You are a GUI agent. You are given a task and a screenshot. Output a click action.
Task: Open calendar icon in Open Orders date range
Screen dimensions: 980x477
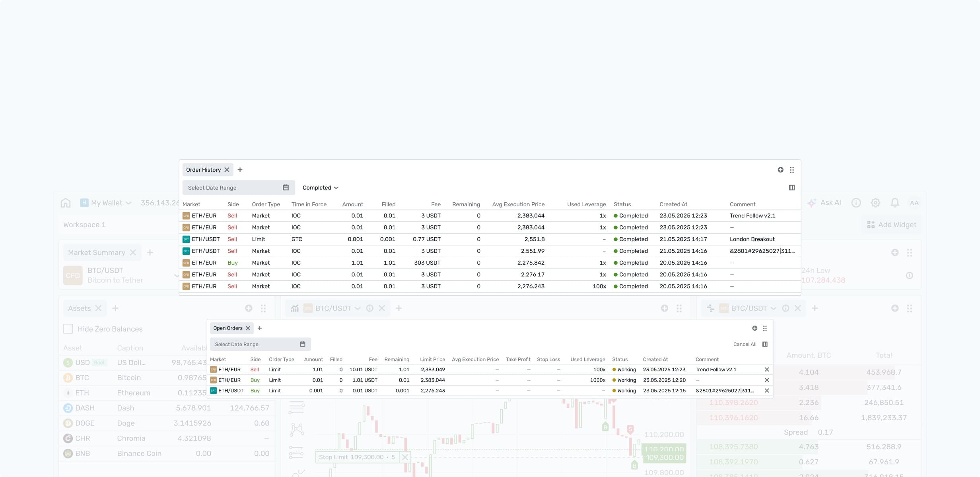tap(303, 344)
